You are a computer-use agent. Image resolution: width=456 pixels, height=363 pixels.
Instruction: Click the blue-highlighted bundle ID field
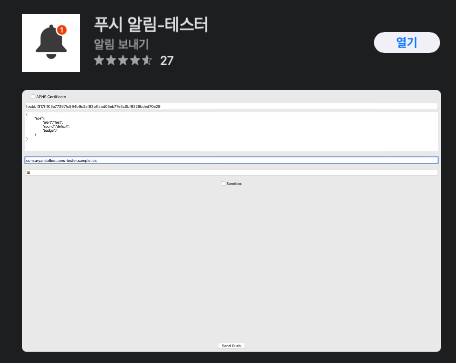(x=231, y=160)
